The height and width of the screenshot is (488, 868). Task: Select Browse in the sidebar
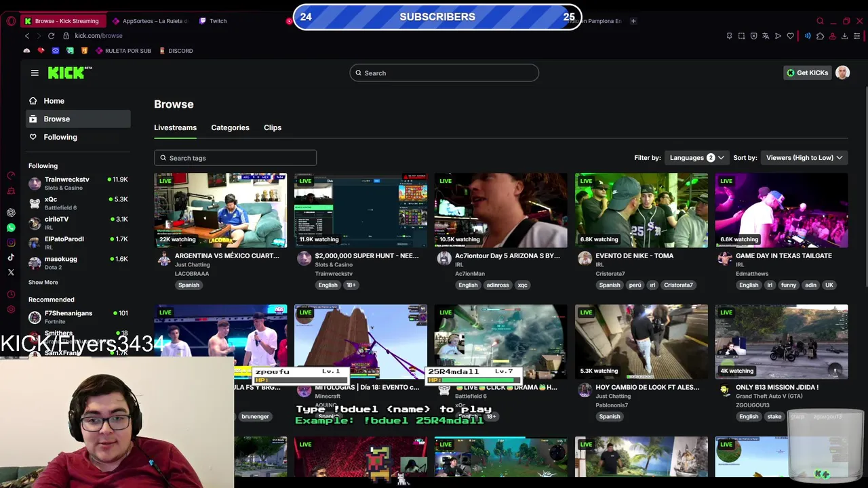tap(78, 119)
